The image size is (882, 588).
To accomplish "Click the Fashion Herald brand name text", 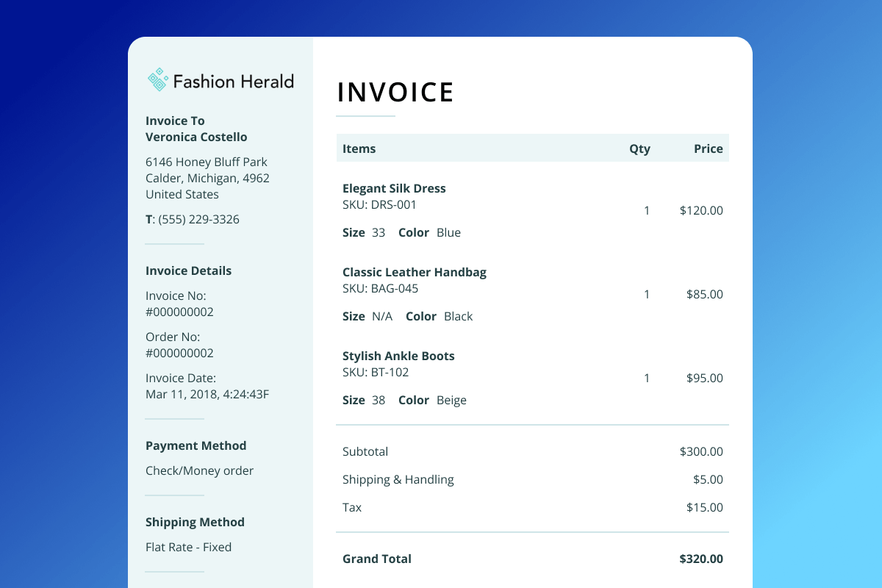I will coord(233,81).
